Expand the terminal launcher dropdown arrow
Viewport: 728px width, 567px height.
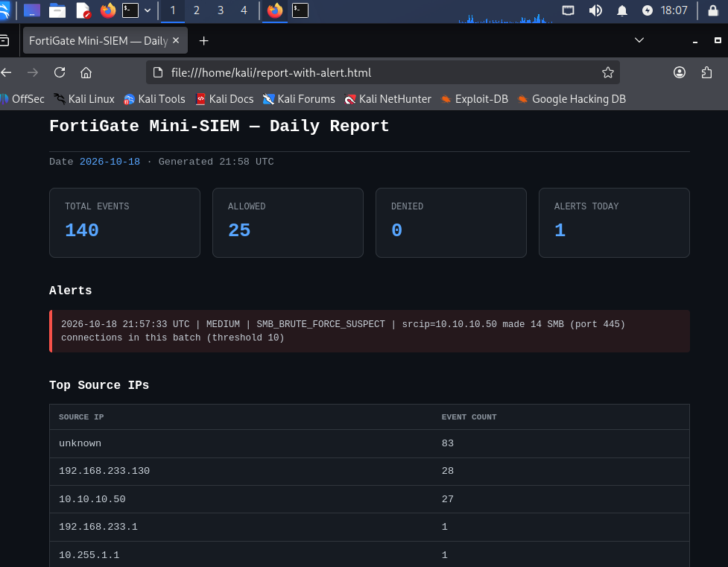[x=148, y=10]
